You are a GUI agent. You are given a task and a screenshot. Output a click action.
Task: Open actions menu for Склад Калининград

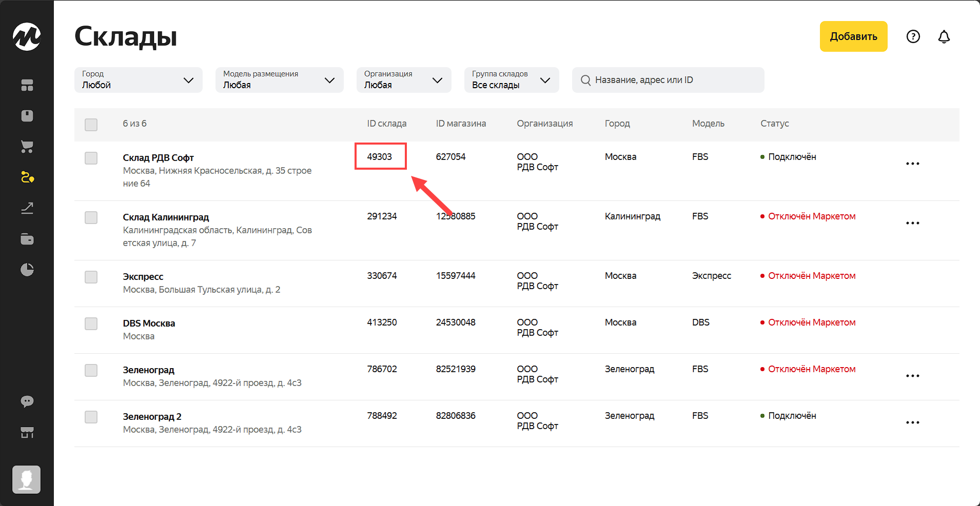[913, 223]
